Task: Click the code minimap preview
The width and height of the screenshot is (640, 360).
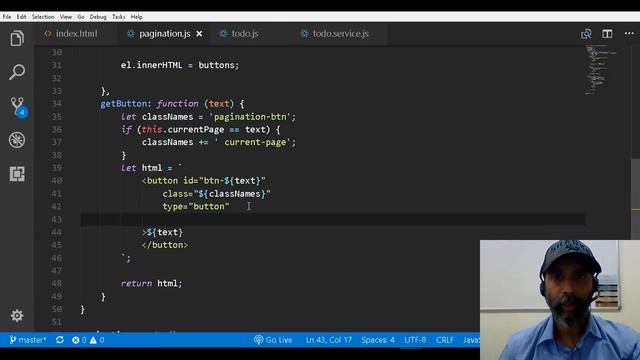Action: 601,70
